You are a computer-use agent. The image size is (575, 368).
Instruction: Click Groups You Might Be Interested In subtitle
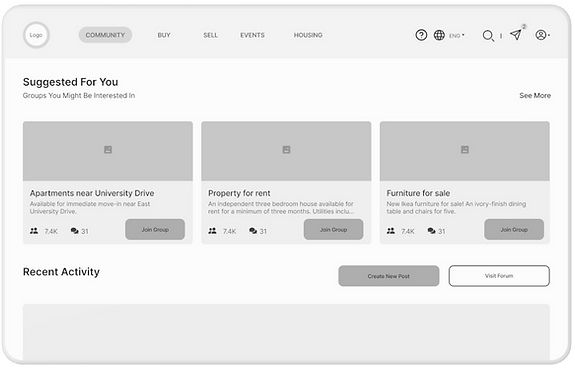[79, 96]
